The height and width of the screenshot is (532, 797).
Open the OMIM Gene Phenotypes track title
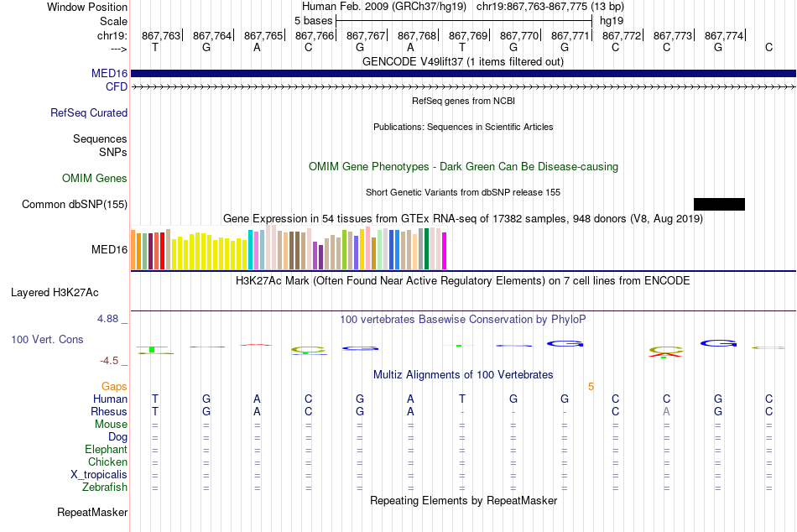click(x=464, y=166)
